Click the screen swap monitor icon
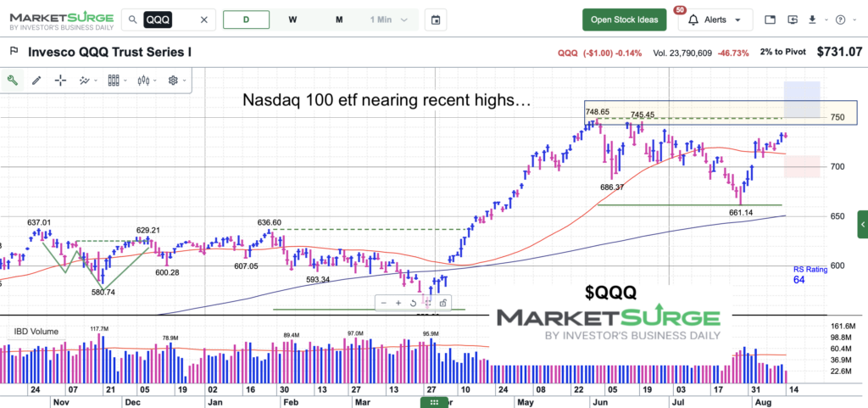 click(x=793, y=20)
